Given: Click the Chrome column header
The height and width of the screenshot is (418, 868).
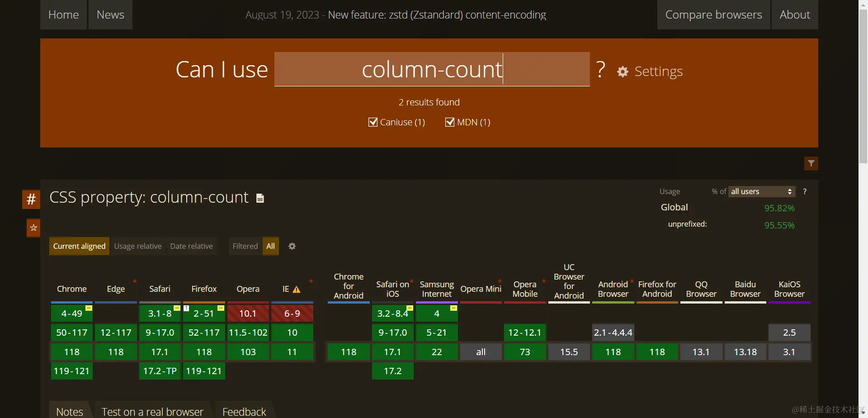Looking at the screenshot, I should [72, 289].
